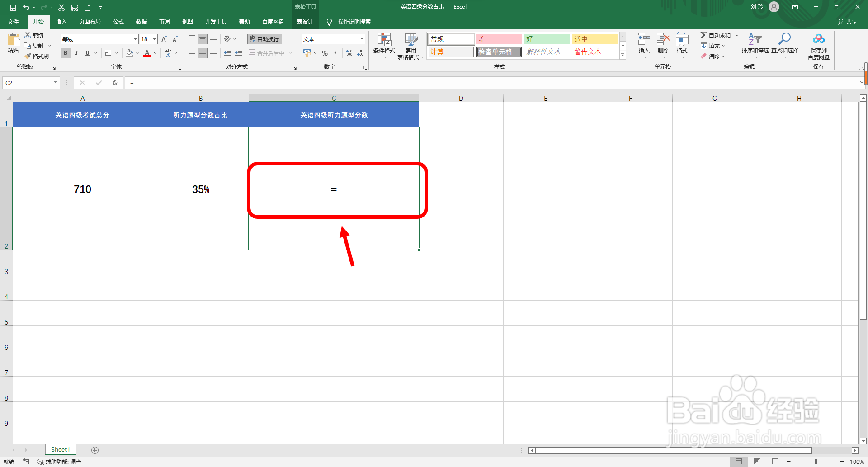This screenshot has width=868, height=467.
Task: Open the 文件 (File) tab
Action: (x=13, y=21)
